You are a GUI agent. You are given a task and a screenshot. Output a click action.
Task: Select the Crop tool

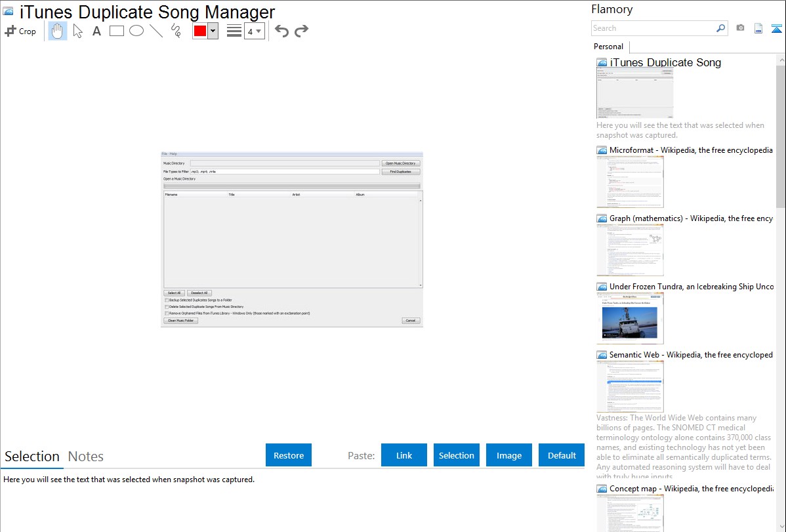20,31
